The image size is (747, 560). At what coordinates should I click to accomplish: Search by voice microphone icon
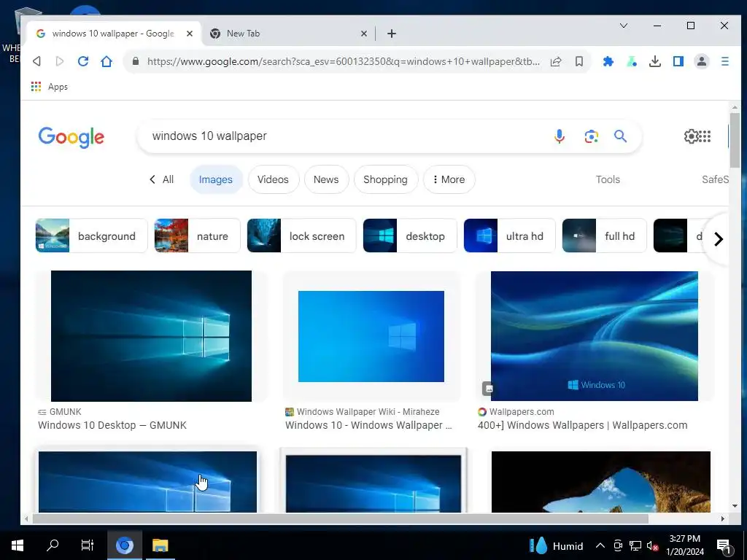(x=560, y=136)
